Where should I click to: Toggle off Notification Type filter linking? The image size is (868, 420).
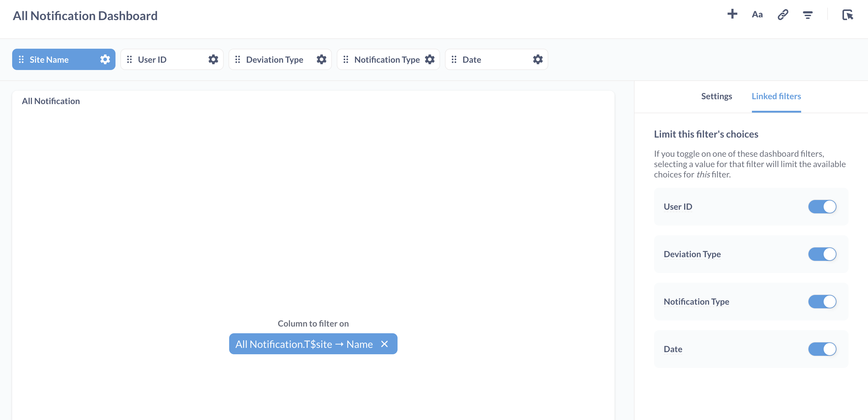click(822, 302)
